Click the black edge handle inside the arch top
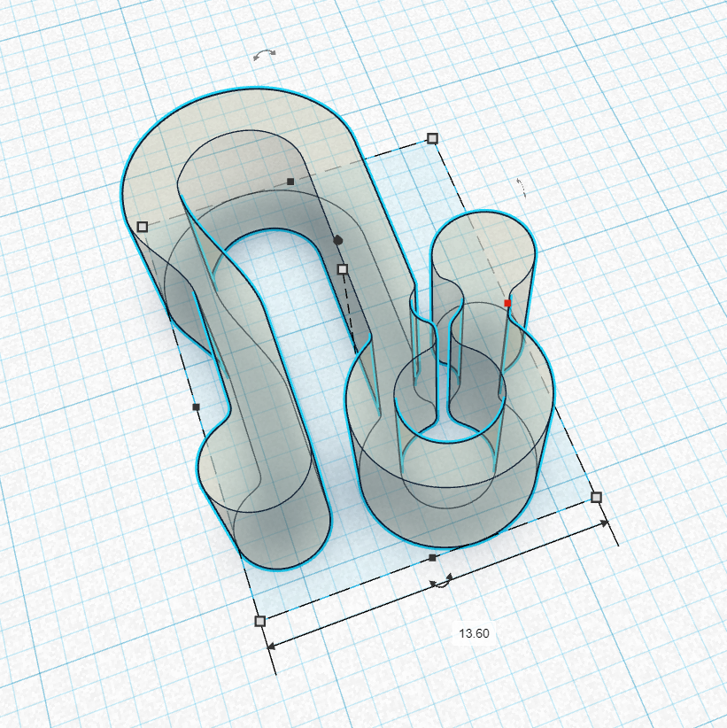This screenshot has height=728, width=727. (290, 182)
